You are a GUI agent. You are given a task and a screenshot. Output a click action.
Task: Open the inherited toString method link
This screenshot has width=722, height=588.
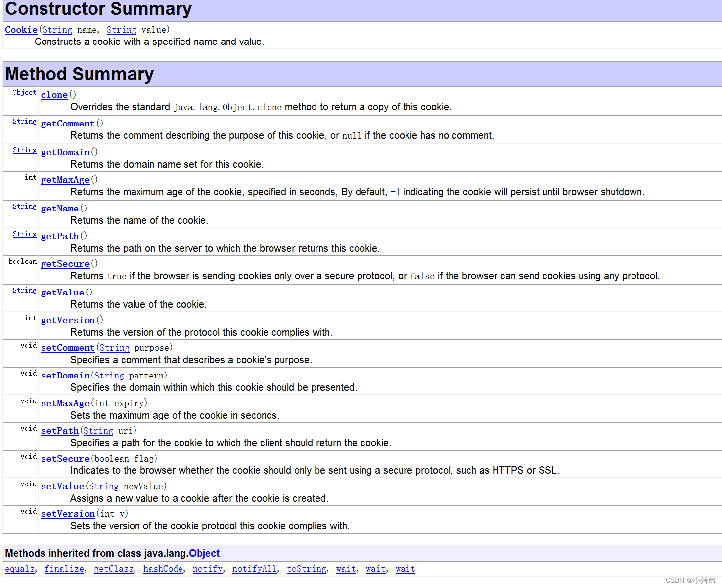tap(307, 569)
